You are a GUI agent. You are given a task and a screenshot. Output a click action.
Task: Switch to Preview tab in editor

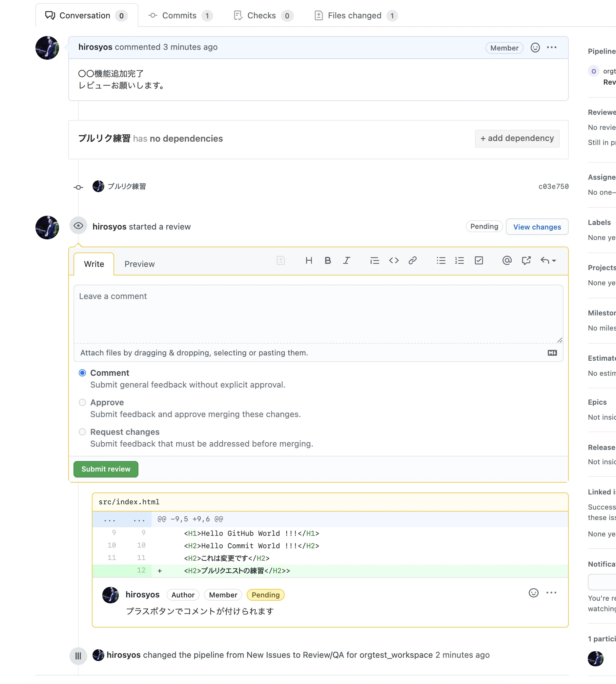click(x=139, y=264)
